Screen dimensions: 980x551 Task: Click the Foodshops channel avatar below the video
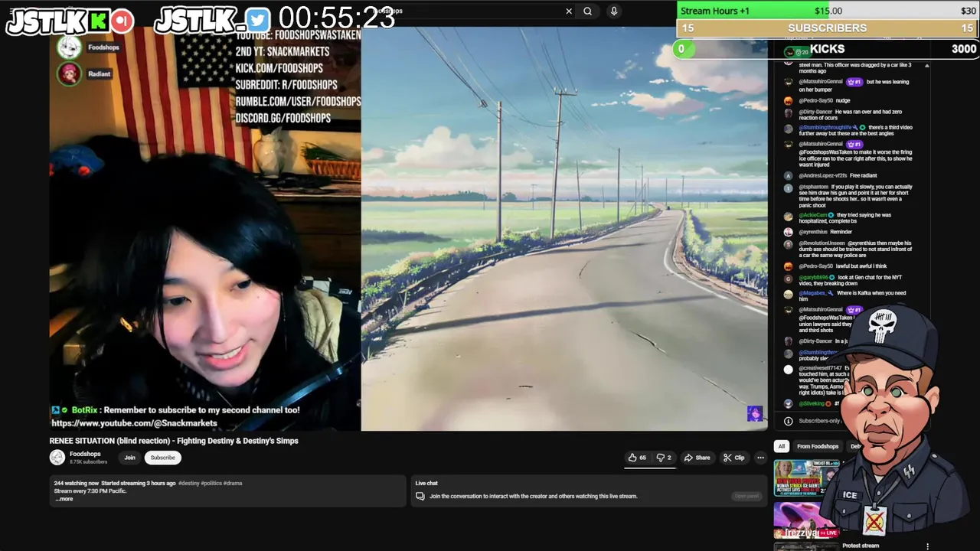(57, 458)
